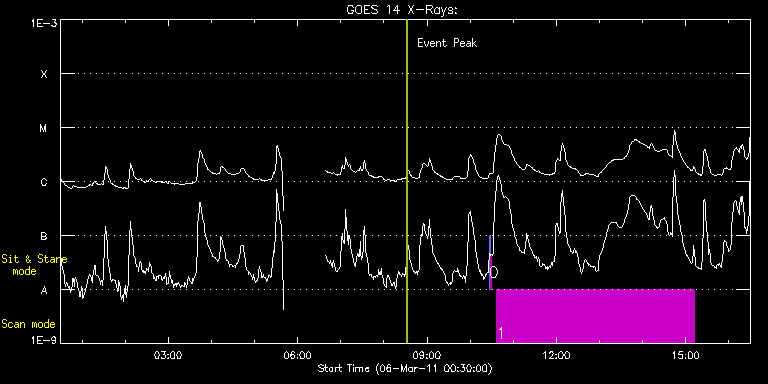Click the Event Peak text label
The width and height of the screenshot is (768, 384).
(447, 43)
